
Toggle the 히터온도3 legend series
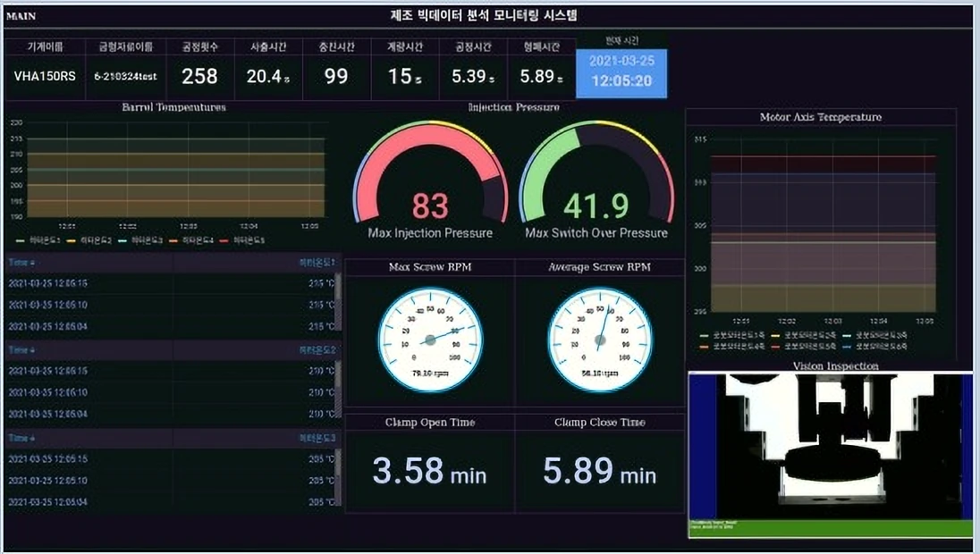click(x=140, y=240)
